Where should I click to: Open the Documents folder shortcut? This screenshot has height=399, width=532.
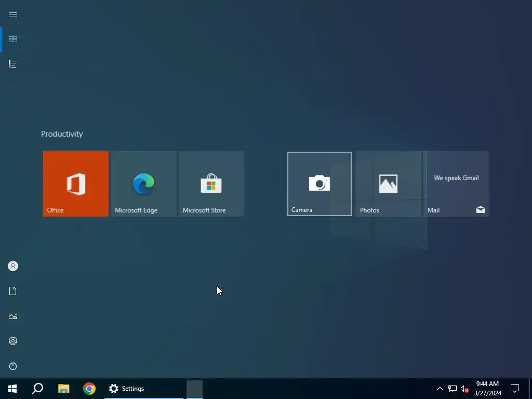pos(13,291)
